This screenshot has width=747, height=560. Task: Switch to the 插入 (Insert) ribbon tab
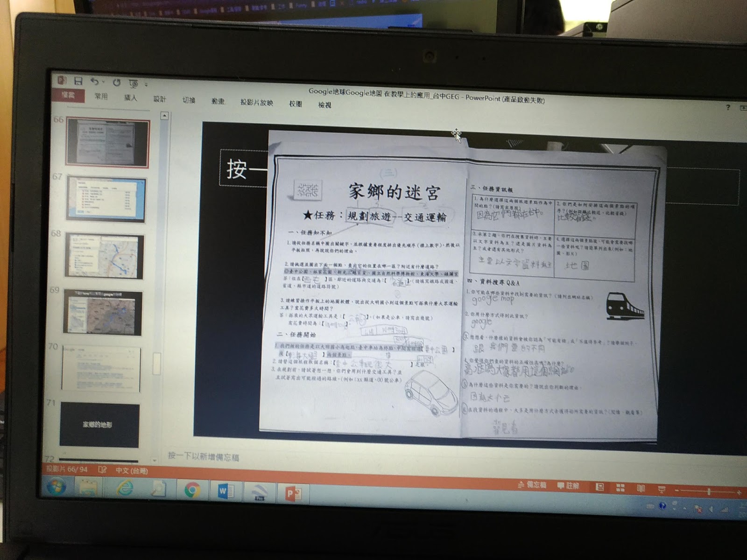point(131,98)
